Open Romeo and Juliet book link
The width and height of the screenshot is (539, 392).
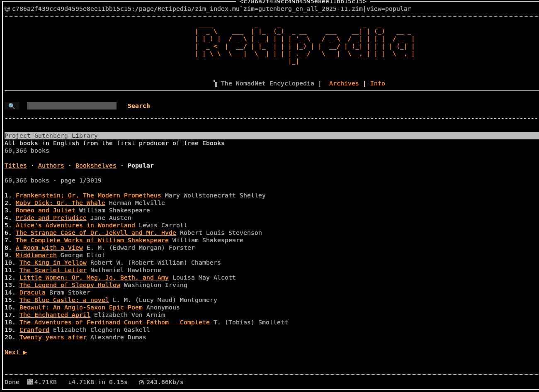46,210
